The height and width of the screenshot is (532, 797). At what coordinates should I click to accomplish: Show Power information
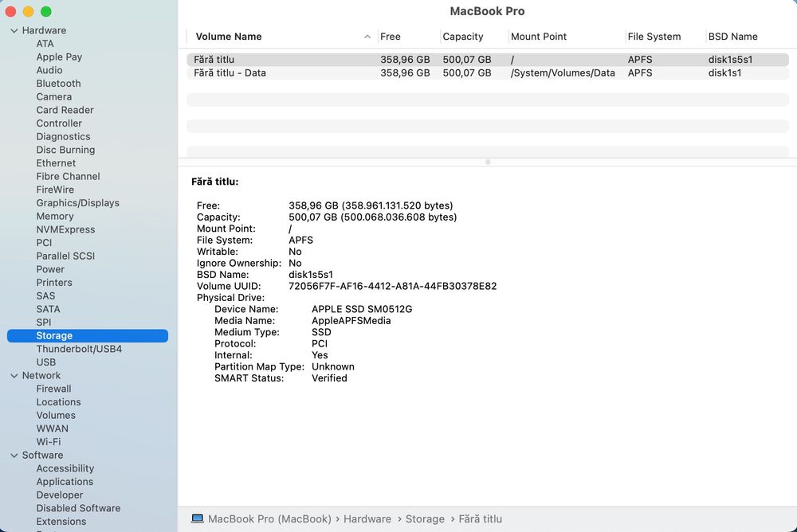(x=50, y=269)
